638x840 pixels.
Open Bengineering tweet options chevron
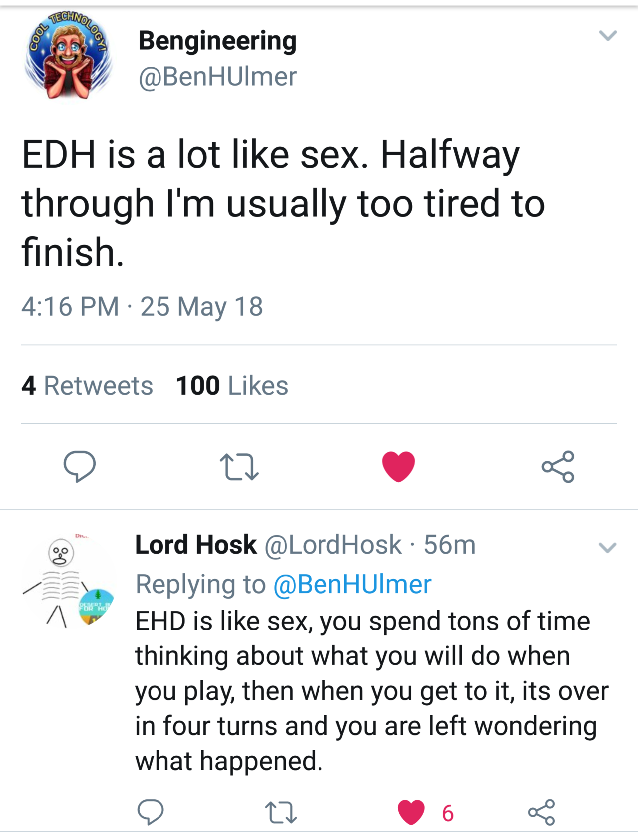tap(608, 35)
